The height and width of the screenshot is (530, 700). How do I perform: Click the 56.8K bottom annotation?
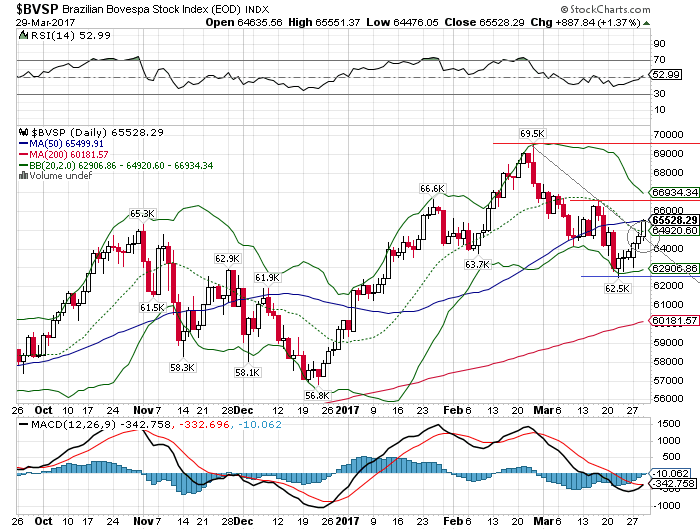click(317, 396)
